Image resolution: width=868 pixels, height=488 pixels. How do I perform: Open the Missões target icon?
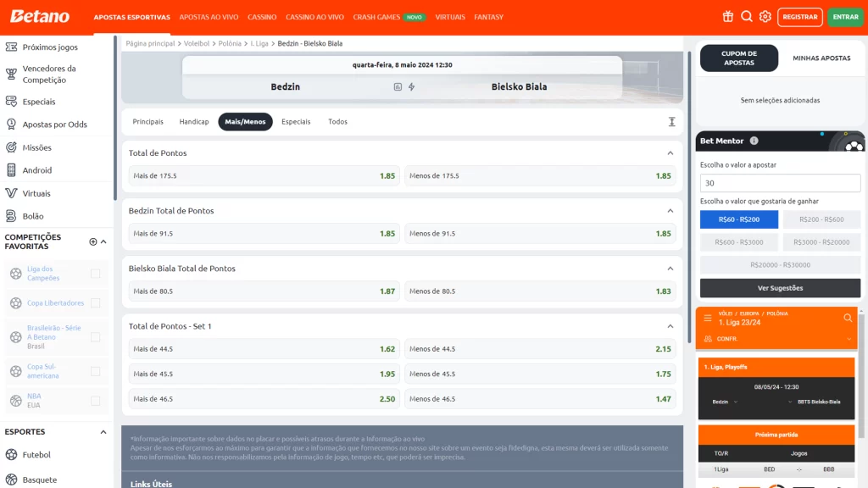(x=11, y=147)
